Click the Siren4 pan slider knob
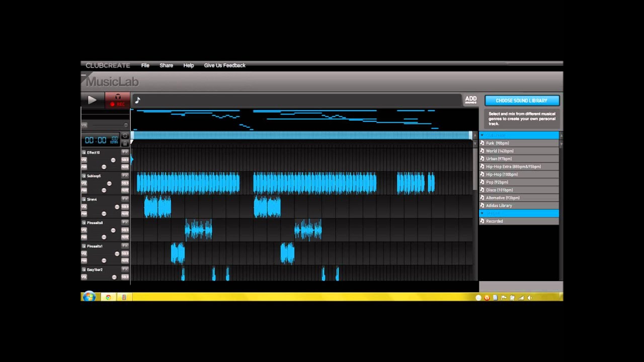This screenshot has width=644, height=362. click(x=104, y=214)
